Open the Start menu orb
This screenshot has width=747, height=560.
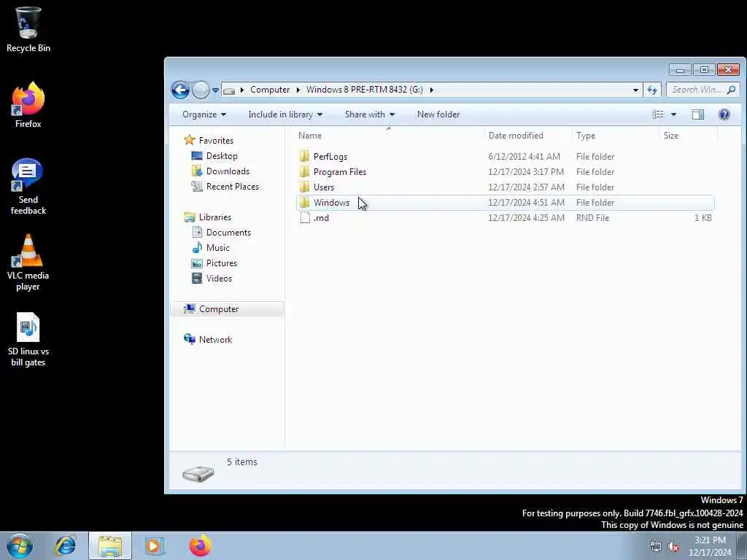[20, 545]
